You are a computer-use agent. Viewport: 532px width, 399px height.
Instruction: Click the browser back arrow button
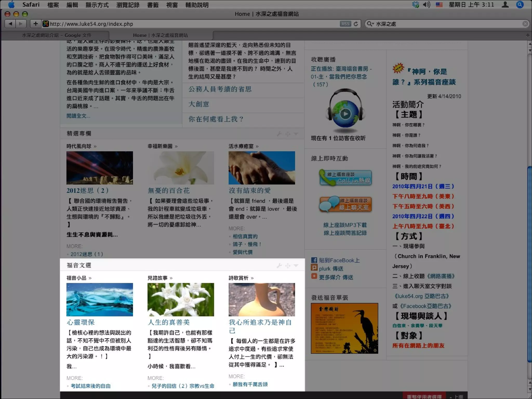tap(10, 24)
